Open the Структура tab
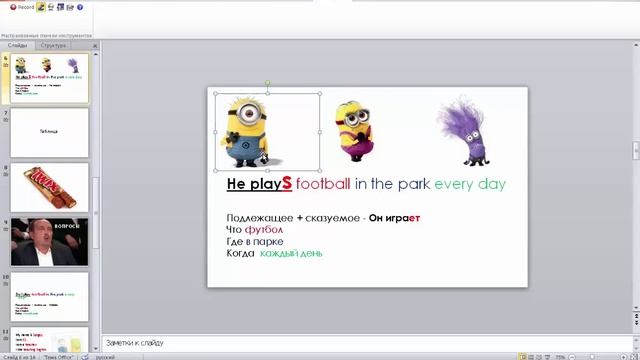 click(x=53, y=45)
